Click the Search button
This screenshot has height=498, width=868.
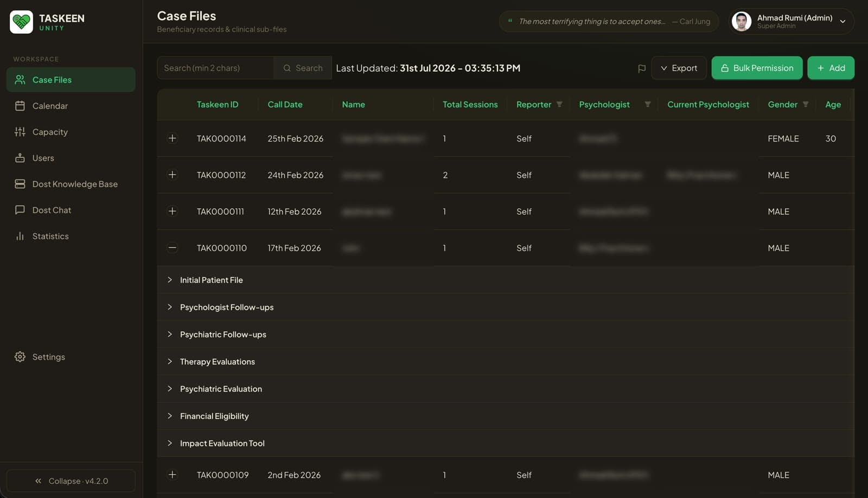tap(303, 68)
